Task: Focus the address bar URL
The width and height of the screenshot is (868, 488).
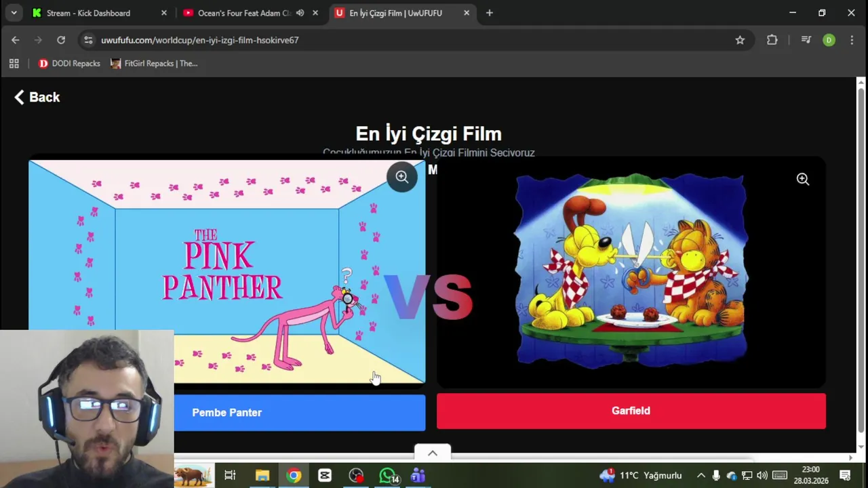Action: pyautogui.click(x=199, y=40)
